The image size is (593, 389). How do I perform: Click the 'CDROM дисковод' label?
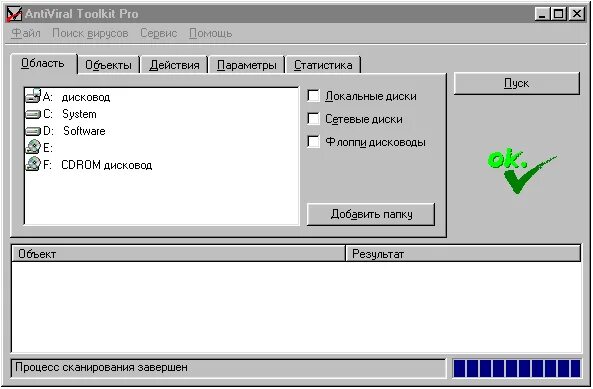(107, 165)
